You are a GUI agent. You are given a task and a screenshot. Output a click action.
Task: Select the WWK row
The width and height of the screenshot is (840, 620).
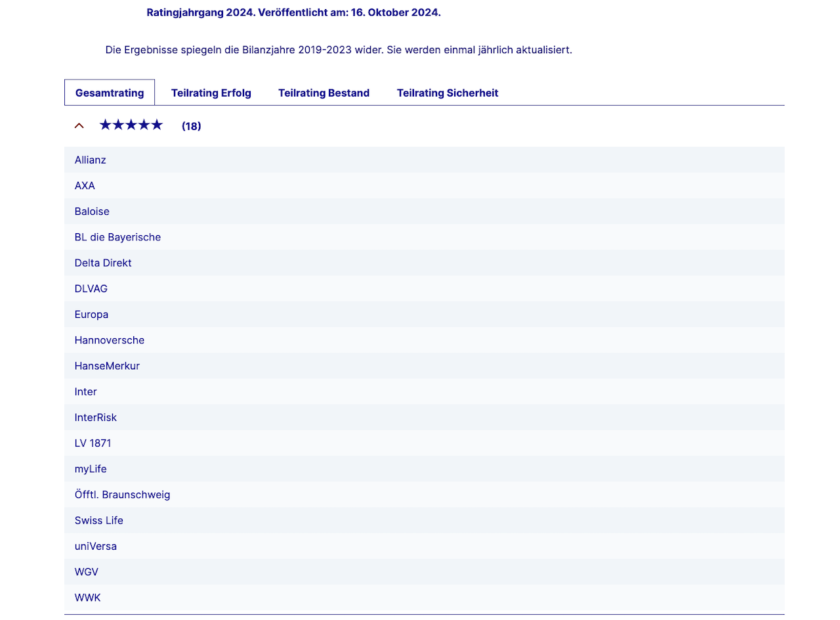tap(425, 598)
